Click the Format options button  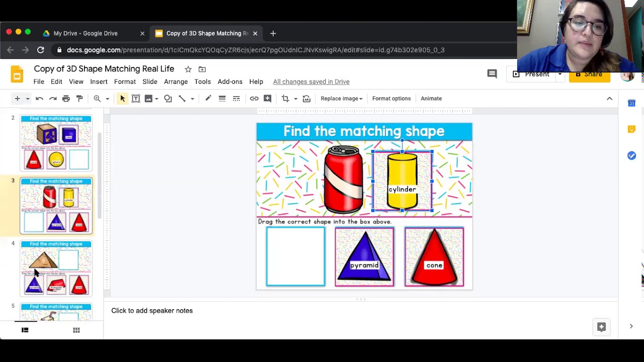(x=391, y=99)
